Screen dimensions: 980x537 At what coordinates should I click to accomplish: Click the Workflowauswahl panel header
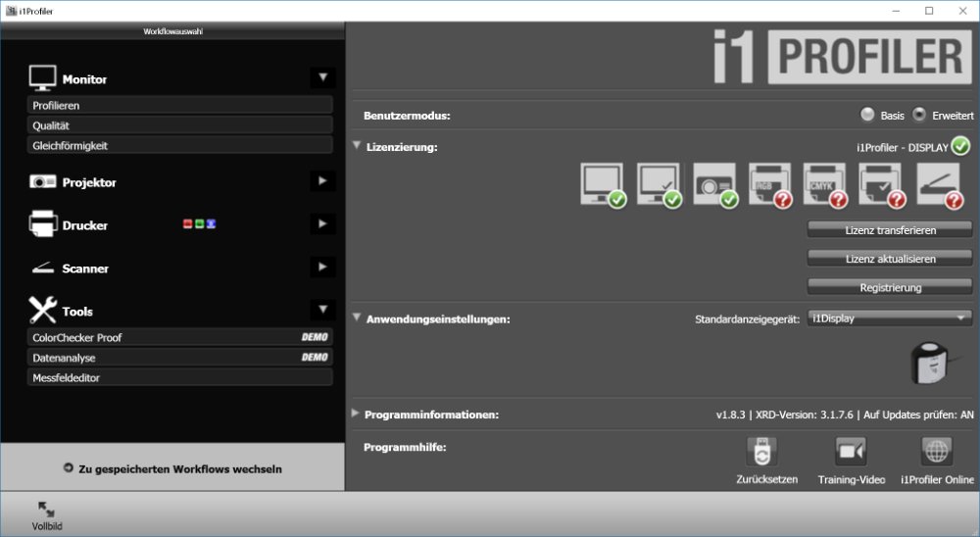coord(172,31)
